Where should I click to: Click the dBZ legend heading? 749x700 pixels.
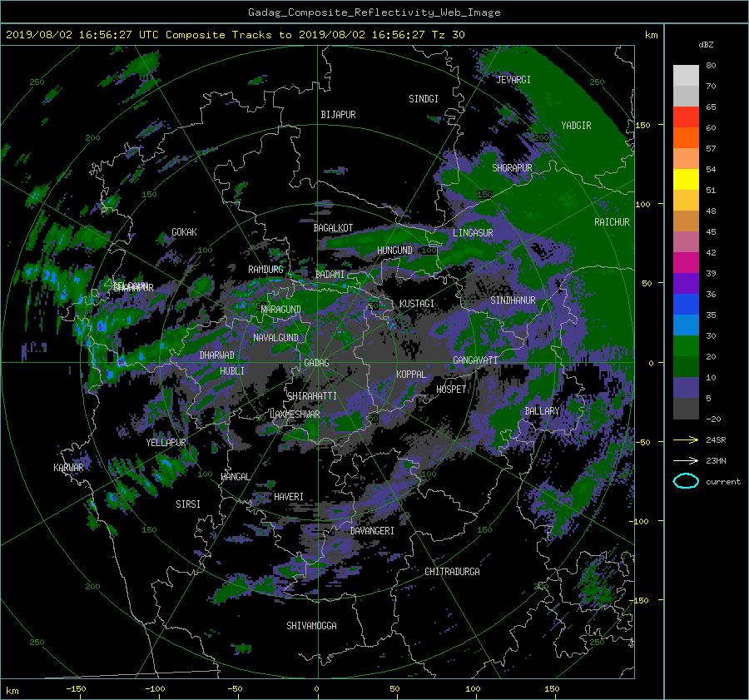[706, 44]
